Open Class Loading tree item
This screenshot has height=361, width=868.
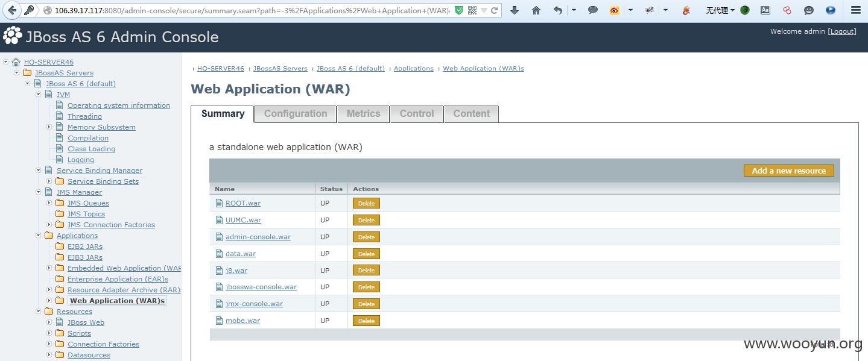(91, 148)
